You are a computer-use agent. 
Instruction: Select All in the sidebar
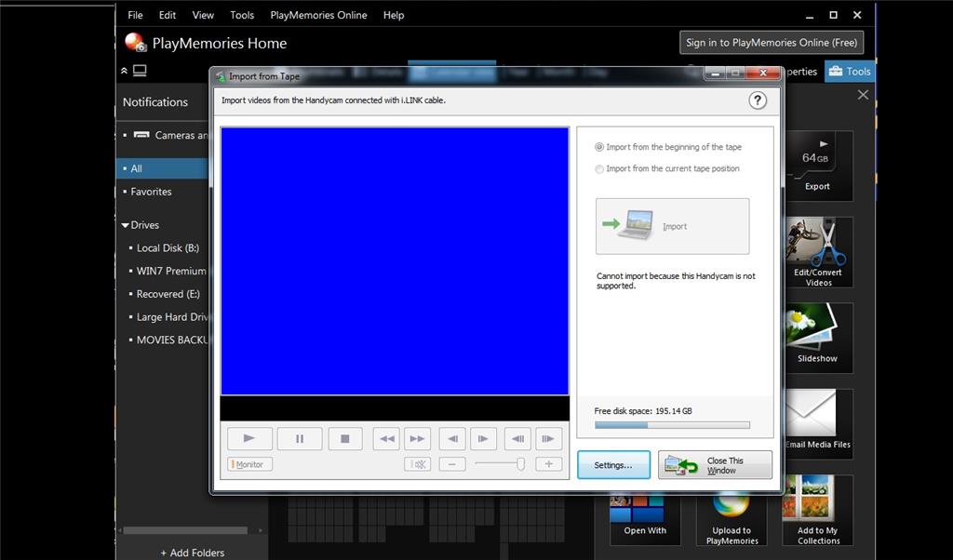pos(162,168)
